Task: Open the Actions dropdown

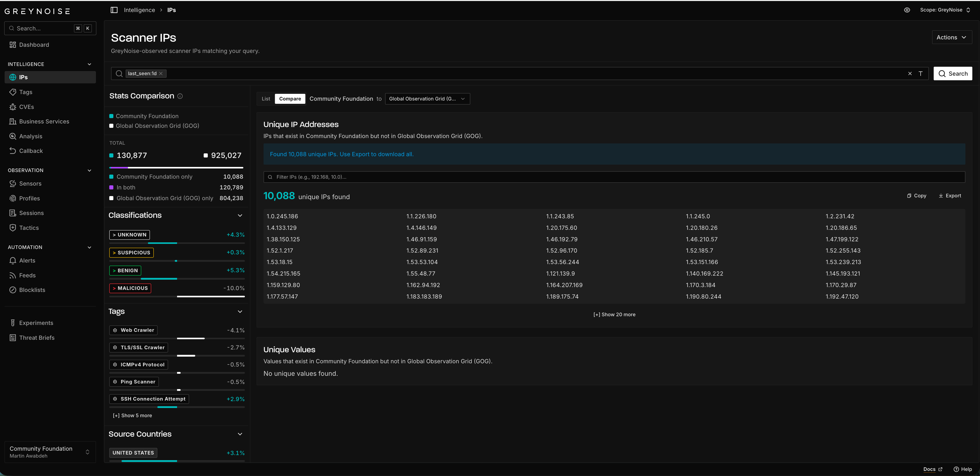Action: (x=952, y=37)
